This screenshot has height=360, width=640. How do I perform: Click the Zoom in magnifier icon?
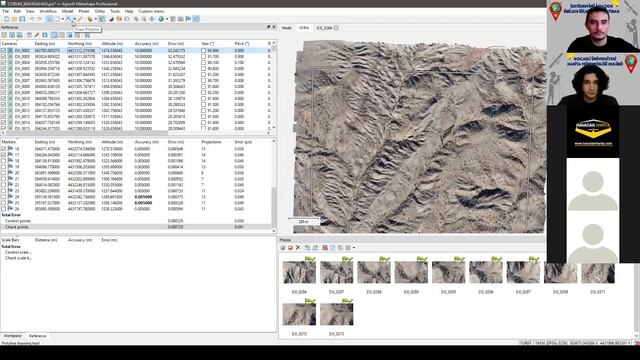(136, 19)
